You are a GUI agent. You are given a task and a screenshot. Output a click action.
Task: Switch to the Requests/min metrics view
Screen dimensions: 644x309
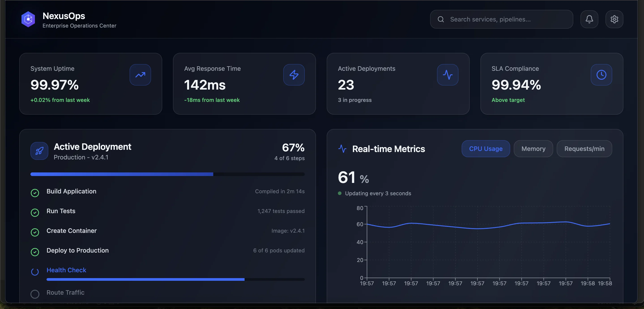coord(584,149)
